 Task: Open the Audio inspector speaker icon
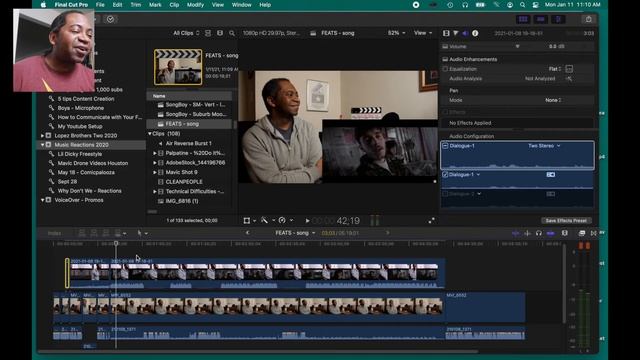(x=465, y=33)
